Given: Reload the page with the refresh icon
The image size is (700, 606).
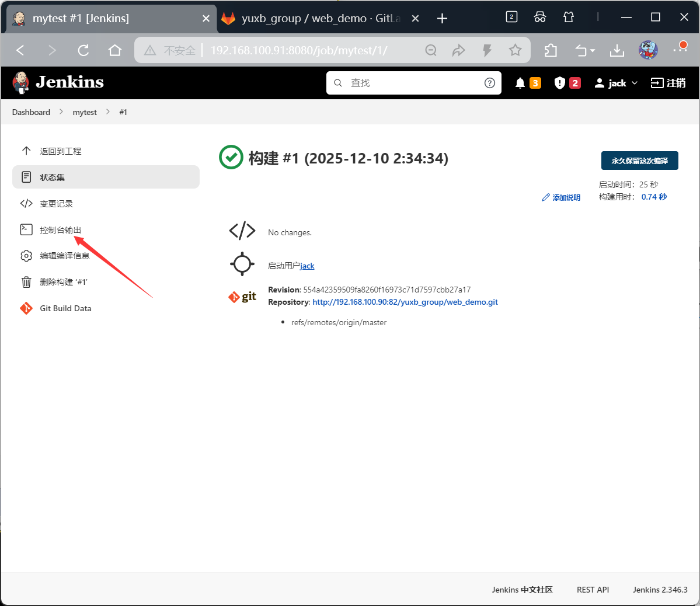Looking at the screenshot, I should pyautogui.click(x=83, y=50).
